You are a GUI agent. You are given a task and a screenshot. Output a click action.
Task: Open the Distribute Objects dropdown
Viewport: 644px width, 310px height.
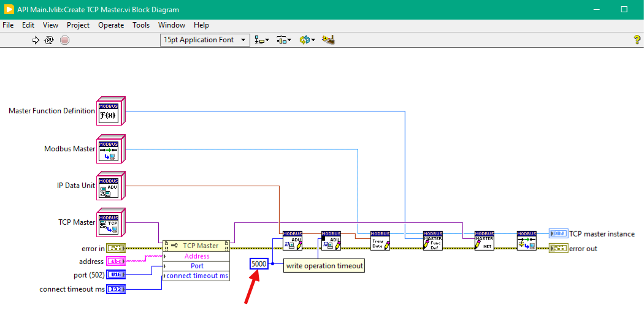pos(284,40)
